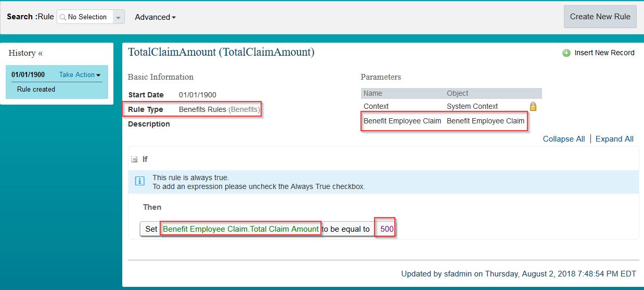
Task: Click the lock icon beside System Context
Action: click(x=533, y=106)
